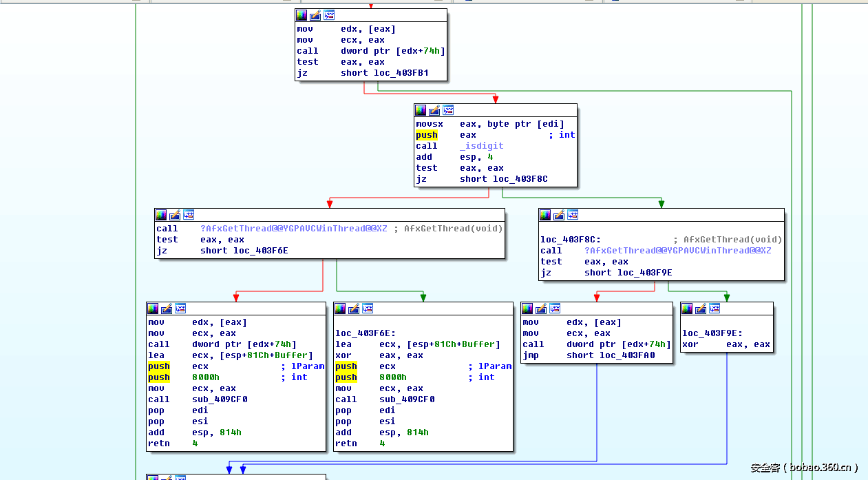Click the node color icon on the jz loc_403F6E block
The image size is (868, 480).
(161, 215)
